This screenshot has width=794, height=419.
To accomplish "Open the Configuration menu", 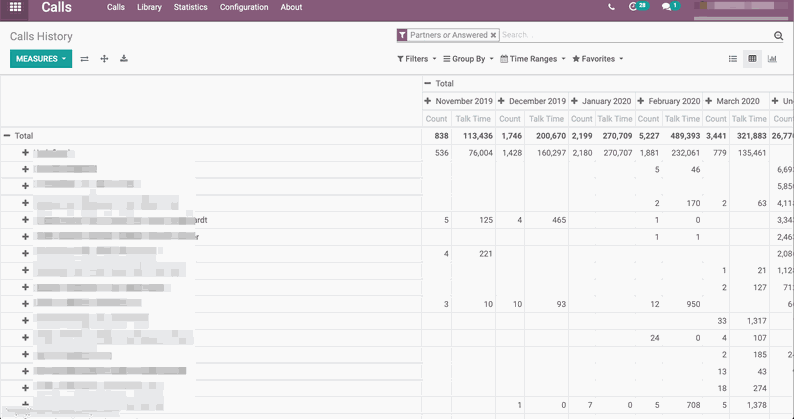I will [244, 7].
